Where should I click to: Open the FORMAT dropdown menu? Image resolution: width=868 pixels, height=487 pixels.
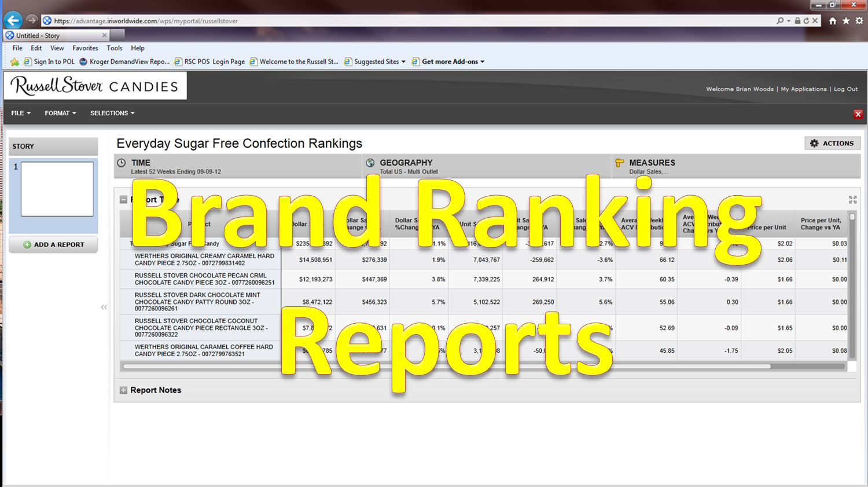click(x=60, y=113)
